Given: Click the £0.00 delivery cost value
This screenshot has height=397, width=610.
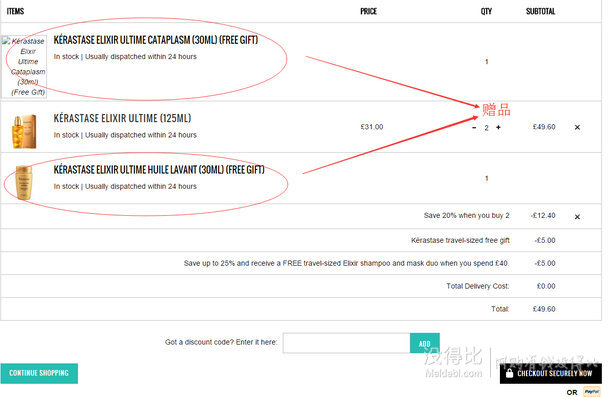Looking at the screenshot, I should (x=546, y=286).
